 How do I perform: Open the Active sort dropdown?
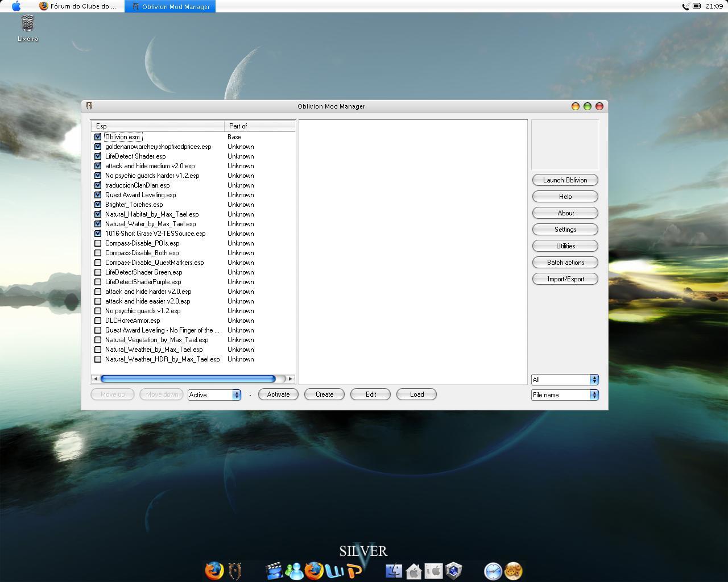[214, 394]
